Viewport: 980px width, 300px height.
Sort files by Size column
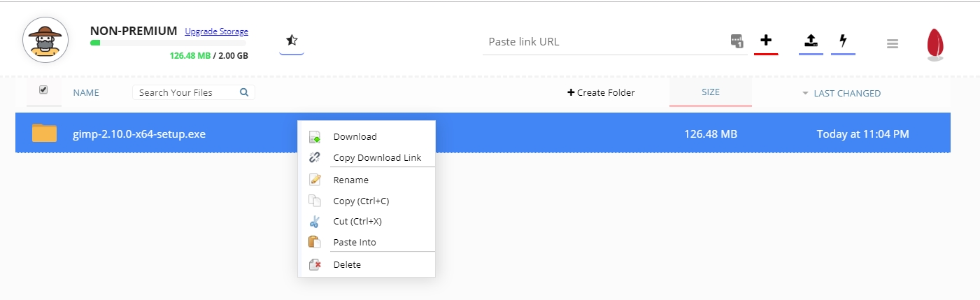point(711,92)
